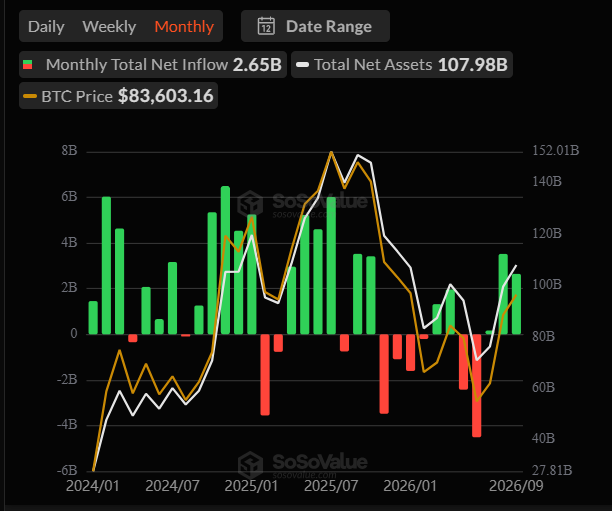
Task: Click the 100B right axis label
Action: point(547,285)
